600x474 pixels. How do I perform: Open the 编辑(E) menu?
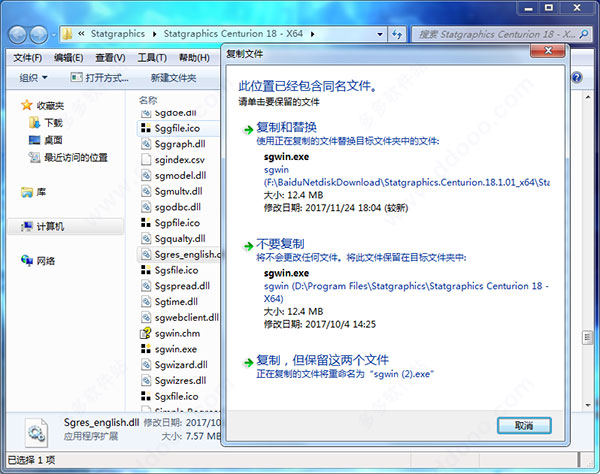pos(68,58)
